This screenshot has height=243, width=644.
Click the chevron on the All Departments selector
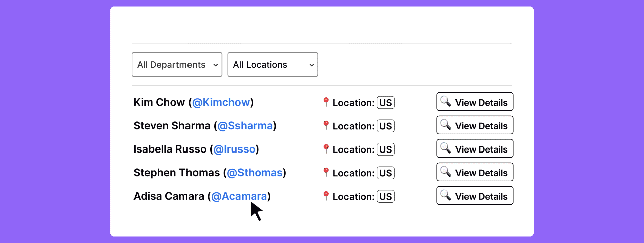coord(216,64)
